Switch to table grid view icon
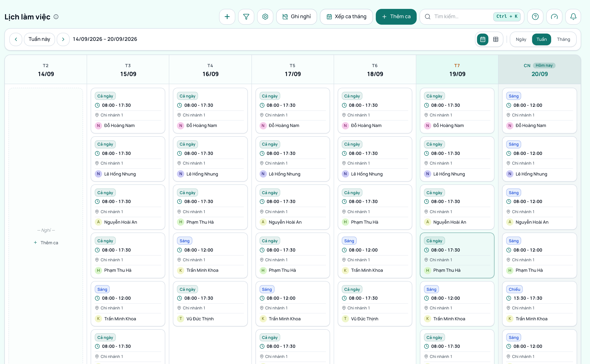The image size is (590, 364). pos(495,39)
